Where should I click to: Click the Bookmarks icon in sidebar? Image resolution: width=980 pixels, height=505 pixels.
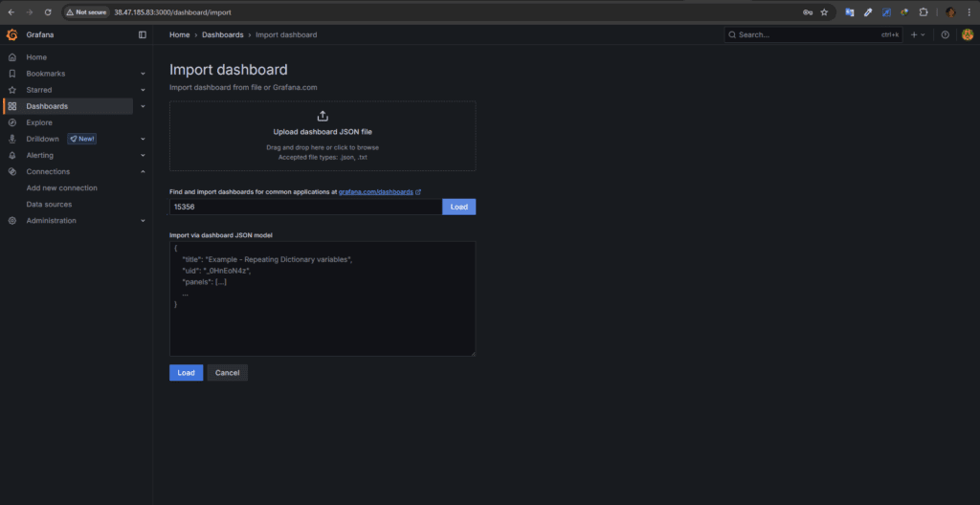[x=11, y=74]
